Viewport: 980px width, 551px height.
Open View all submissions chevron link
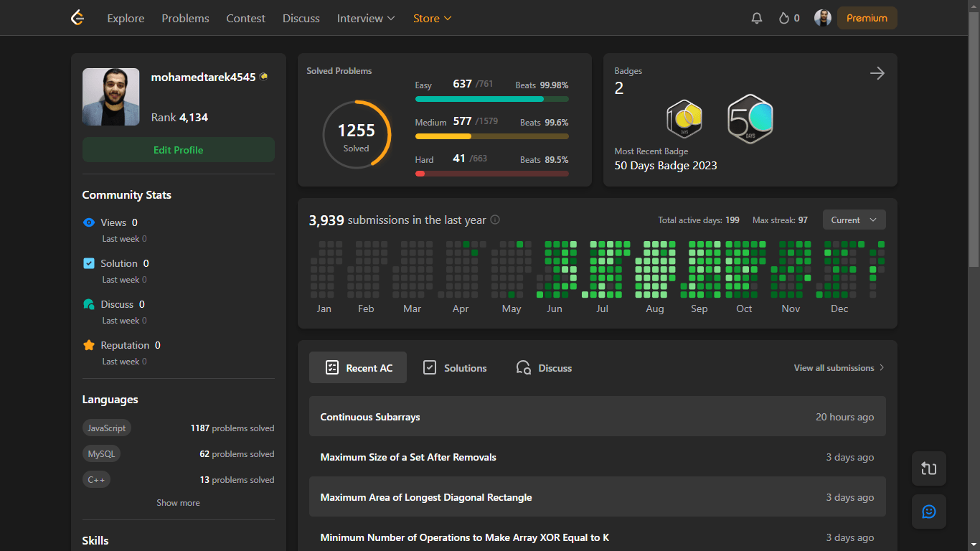click(839, 368)
